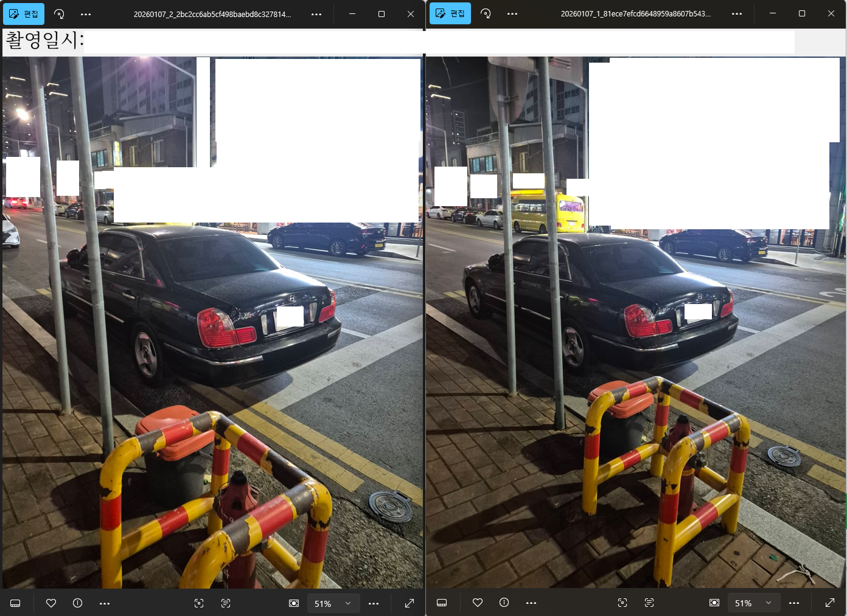Click the 편집 (Edit) button in left window
The width and height of the screenshot is (847, 616).
click(24, 13)
